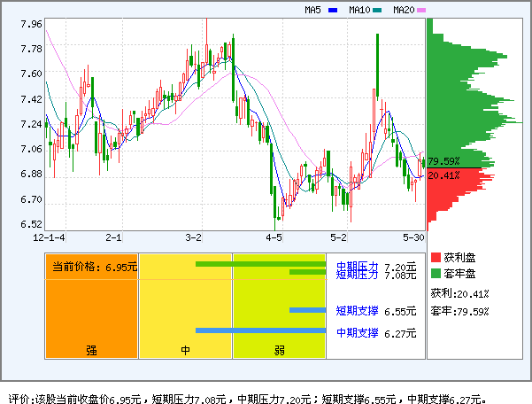Image resolution: width=532 pixels, height=404 pixels.
Task: Click the 4-5 date on x-axis
Action: pyautogui.click(x=274, y=238)
